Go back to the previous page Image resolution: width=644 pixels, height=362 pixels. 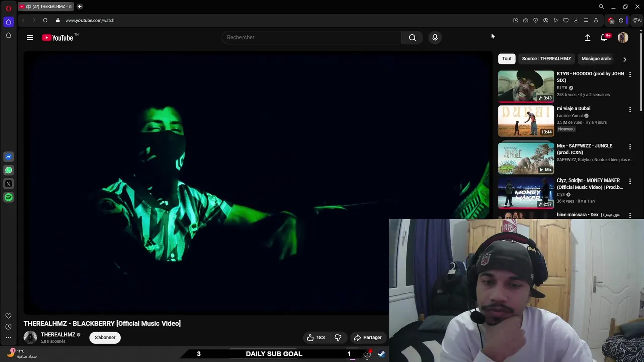coord(23,20)
